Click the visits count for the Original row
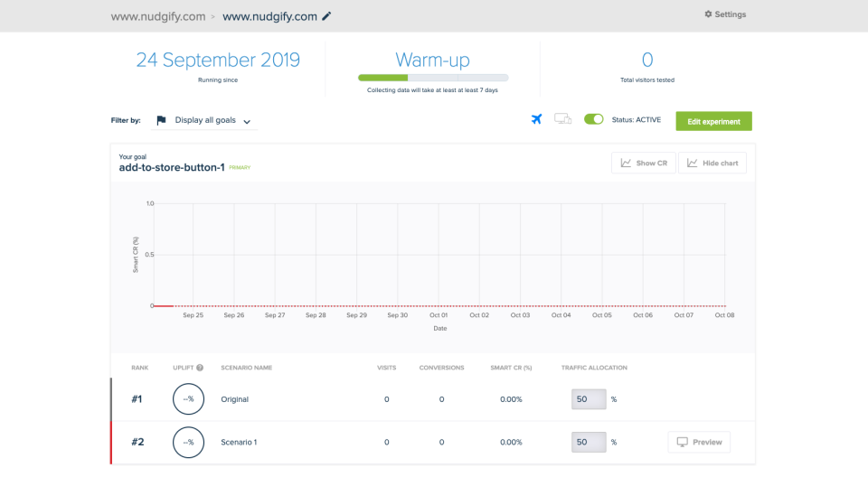 386,399
